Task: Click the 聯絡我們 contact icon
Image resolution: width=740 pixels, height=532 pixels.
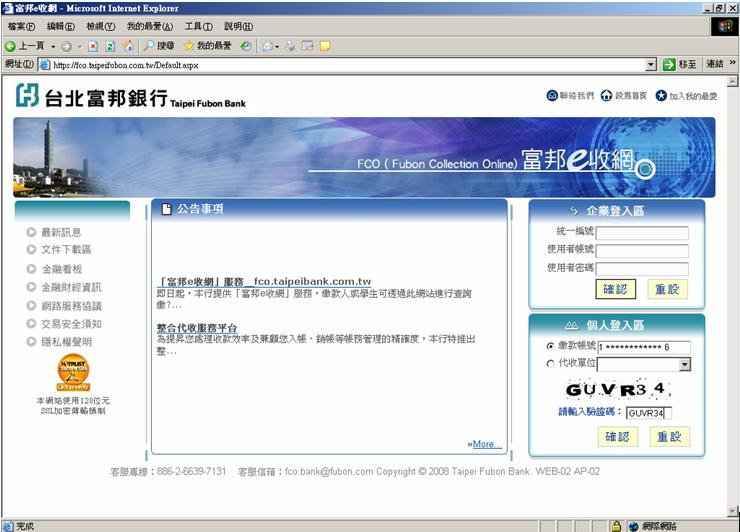Action: [x=552, y=96]
